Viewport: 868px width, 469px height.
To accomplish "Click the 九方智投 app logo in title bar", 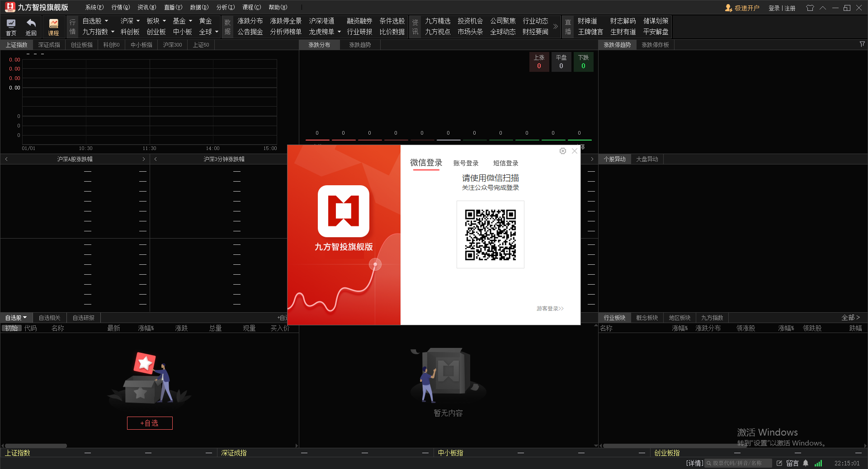I will (10, 7).
